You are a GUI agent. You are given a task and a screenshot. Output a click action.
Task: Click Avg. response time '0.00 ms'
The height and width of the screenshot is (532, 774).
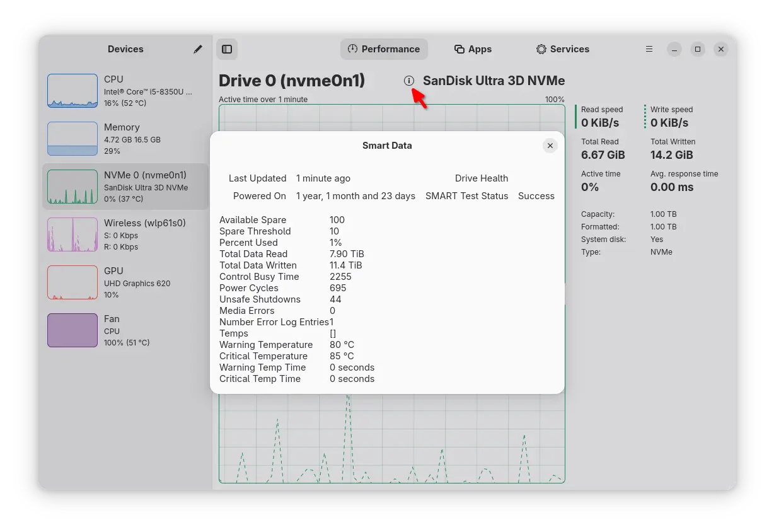pos(672,187)
